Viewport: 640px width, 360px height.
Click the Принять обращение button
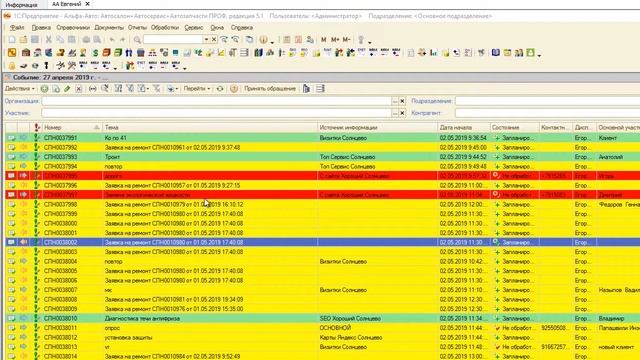(x=270, y=89)
